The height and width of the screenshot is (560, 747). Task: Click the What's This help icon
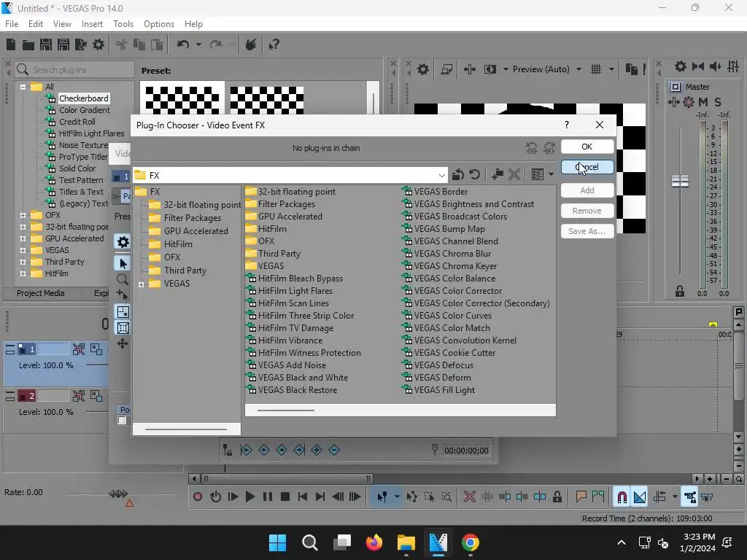click(274, 44)
